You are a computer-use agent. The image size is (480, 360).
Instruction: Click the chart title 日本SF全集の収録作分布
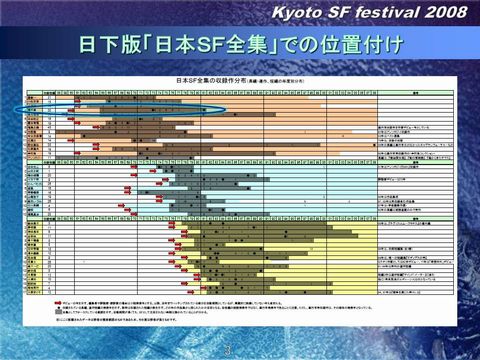[x=211, y=81]
